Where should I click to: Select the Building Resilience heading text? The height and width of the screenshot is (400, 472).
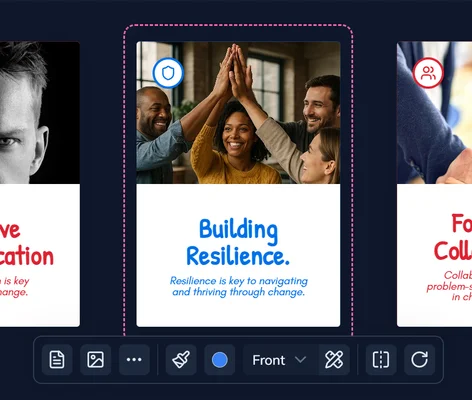coord(238,242)
